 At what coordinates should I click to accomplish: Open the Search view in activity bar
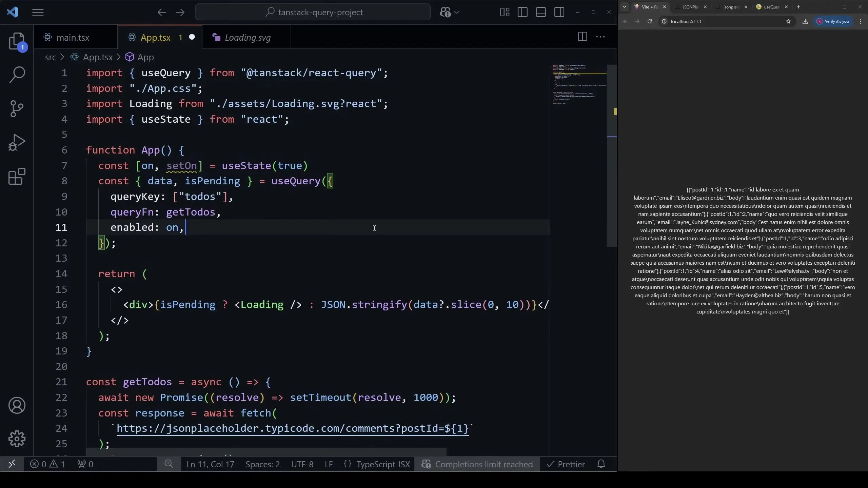(x=17, y=75)
